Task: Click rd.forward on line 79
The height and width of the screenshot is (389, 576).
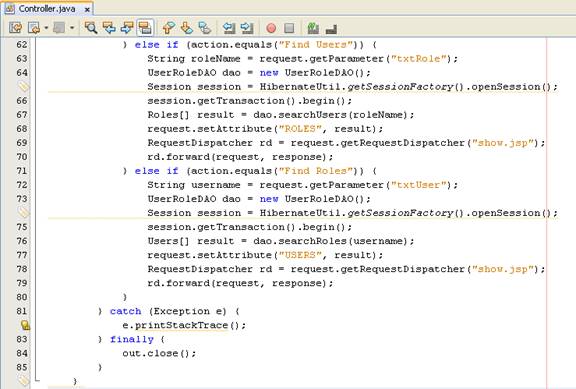Action: tap(180, 283)
